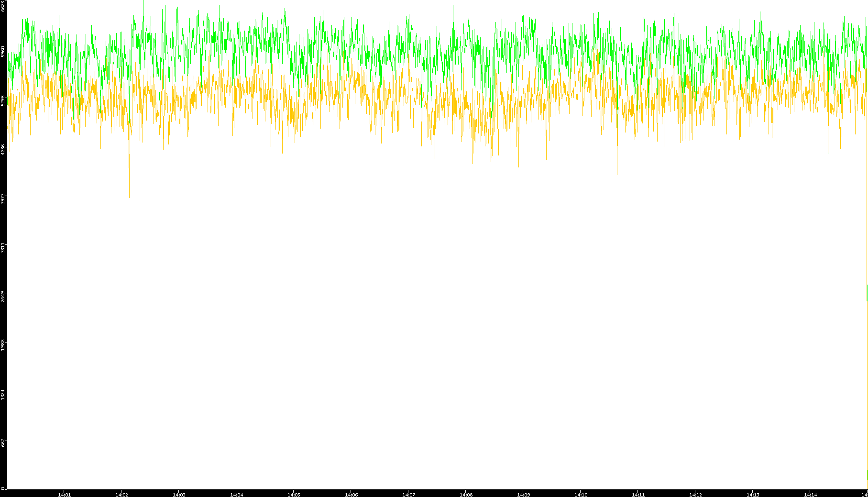Image resolution: width=868 pixels, height=497 pixels.
Task: Click the 2649 vertical axis label
Action: click(3, 297)
